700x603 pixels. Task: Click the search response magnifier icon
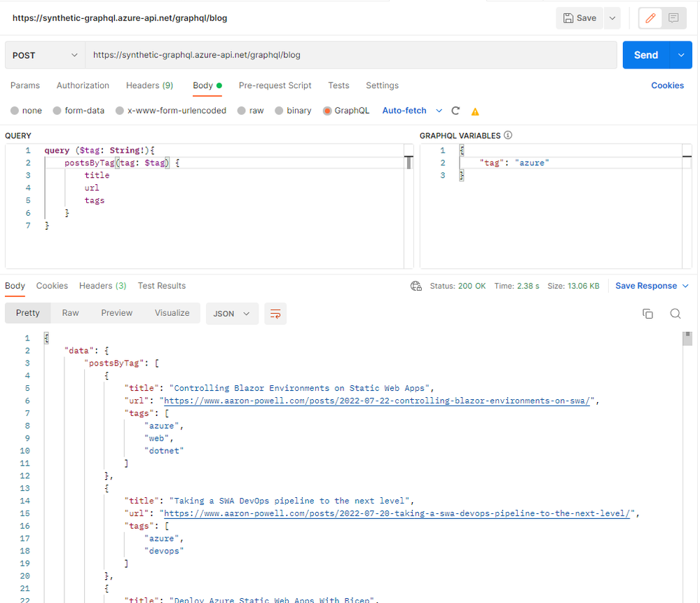675,314
